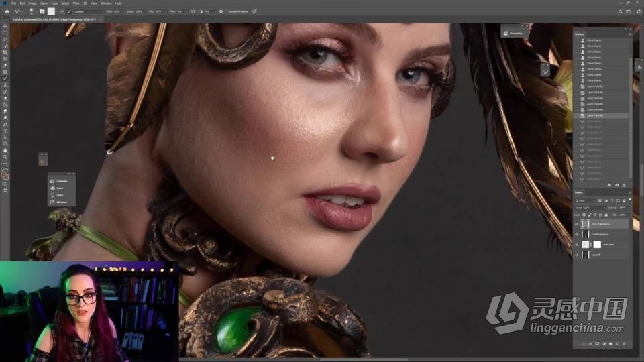The width and height of the screenshot is (644, 362).
Task: Open the Window menu
Action: [x=106, y=3]
